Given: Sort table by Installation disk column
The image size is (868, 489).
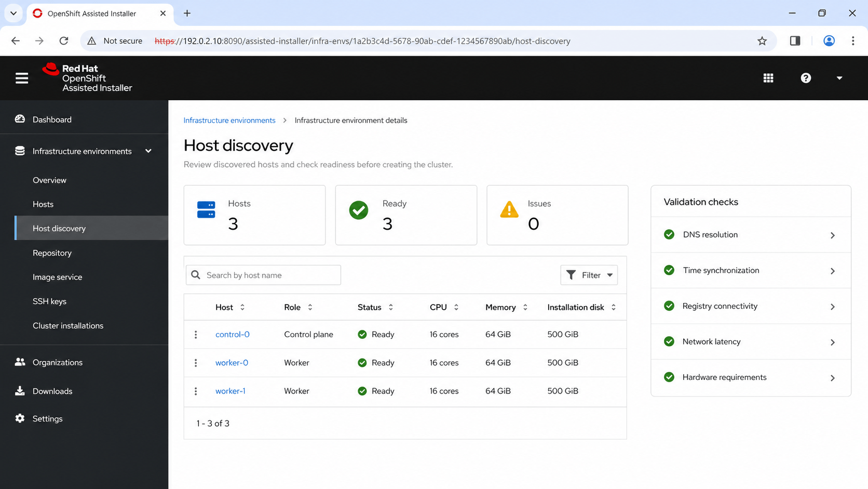Looking at the screenshot, I should 582,307.
